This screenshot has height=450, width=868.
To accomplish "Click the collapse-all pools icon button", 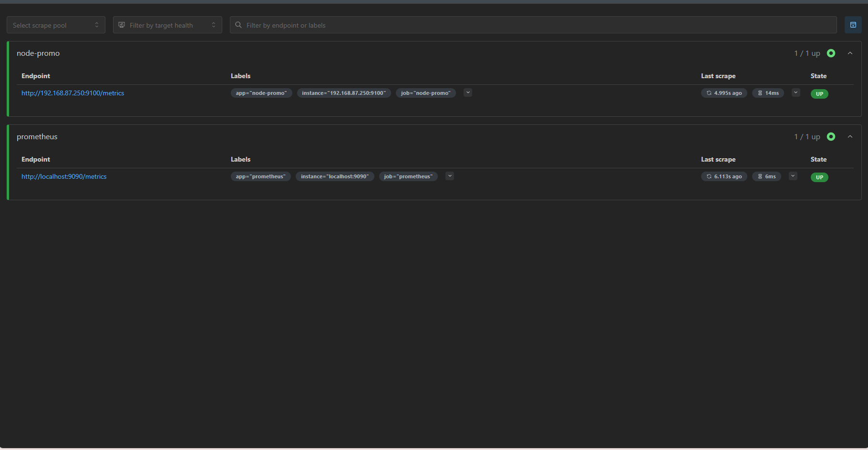I will click(x=853, y=25).
